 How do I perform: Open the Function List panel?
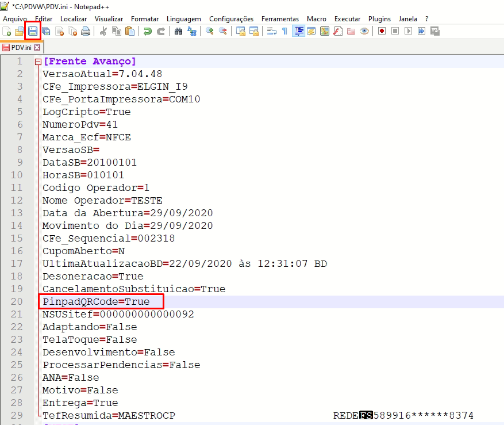click(338, 31)
